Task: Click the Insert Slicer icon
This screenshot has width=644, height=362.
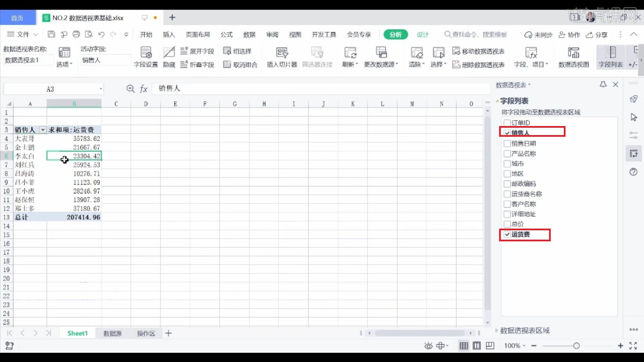Action: (282, 53)
